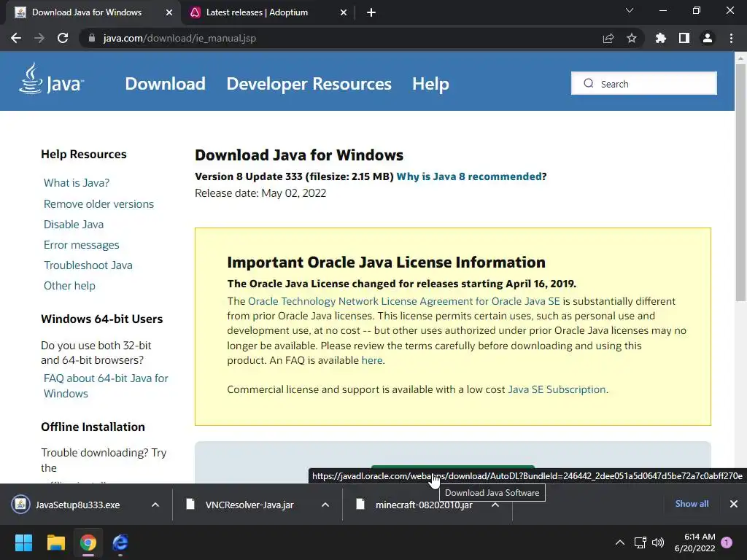Open Oracle Technology Network License Agreement link

click(404, 301)
